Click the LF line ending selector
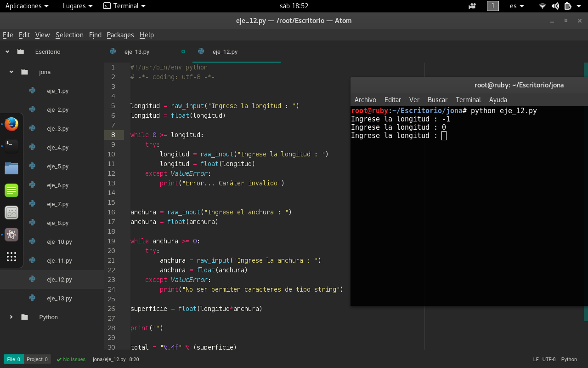Screen dimensions: 588x368 [536, 359]
